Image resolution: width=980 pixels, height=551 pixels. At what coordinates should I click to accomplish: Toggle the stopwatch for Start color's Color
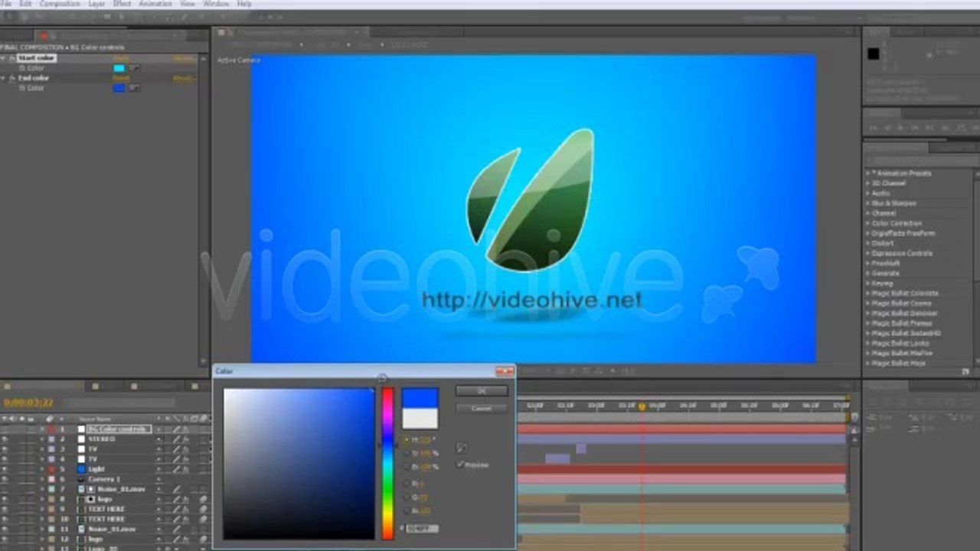pos(22,68)
